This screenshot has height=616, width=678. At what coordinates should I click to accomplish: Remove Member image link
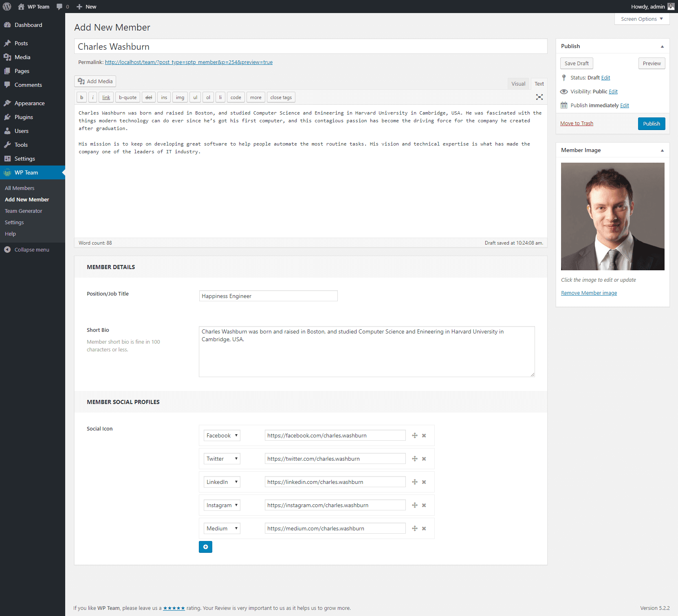(589, 293)
